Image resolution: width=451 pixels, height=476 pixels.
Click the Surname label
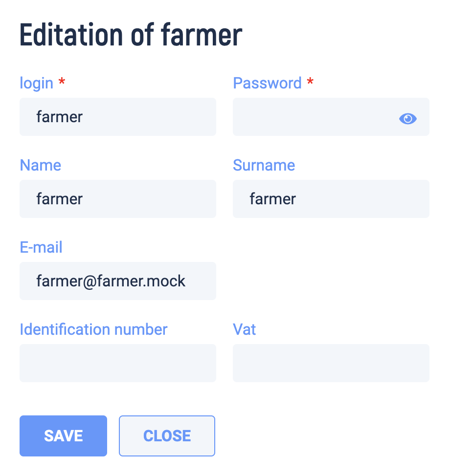click(x=264, y=165)
